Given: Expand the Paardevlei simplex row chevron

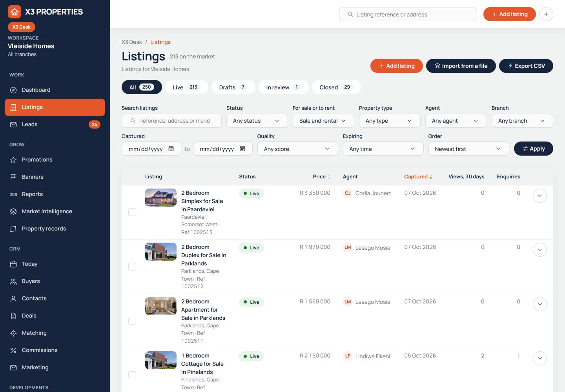Looking at the screenshot, I should click(x=540, y=196).
